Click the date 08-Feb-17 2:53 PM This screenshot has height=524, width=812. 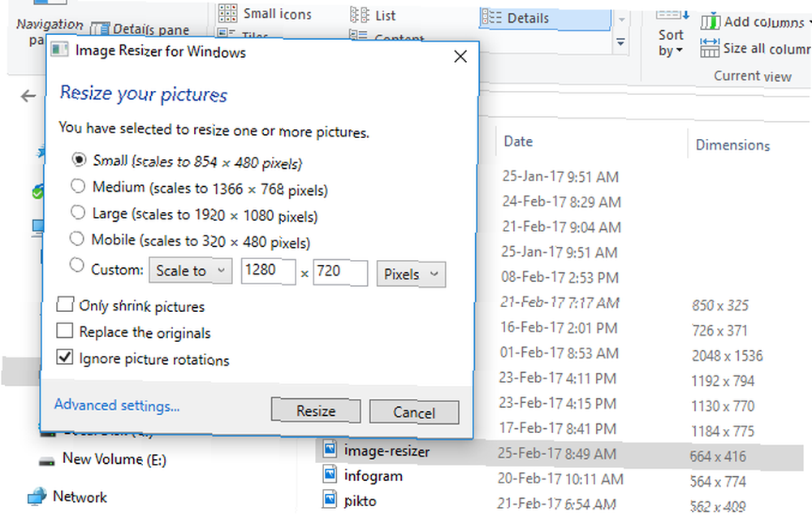point(559,277)
